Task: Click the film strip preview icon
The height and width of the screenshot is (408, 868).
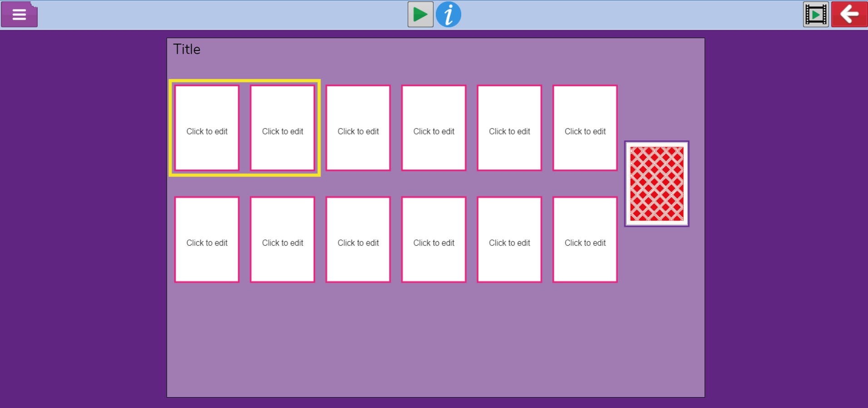Action: (815, 15)
